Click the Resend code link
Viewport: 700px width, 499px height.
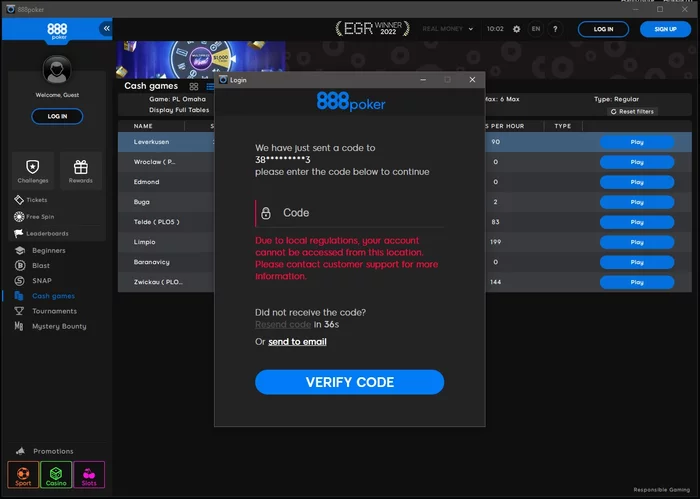pyautogui.click(x=283, y=324)
